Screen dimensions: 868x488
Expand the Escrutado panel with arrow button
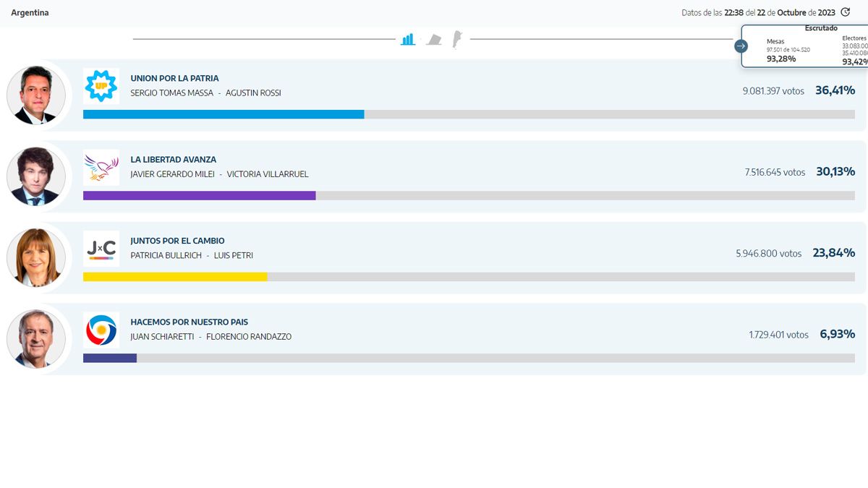click(x=741, y=46)
